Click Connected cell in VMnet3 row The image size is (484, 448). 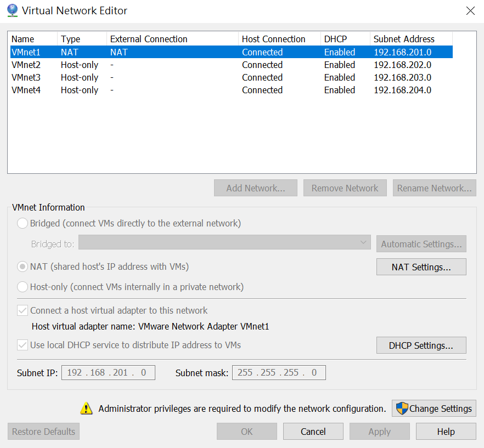[x=262, y=77]
